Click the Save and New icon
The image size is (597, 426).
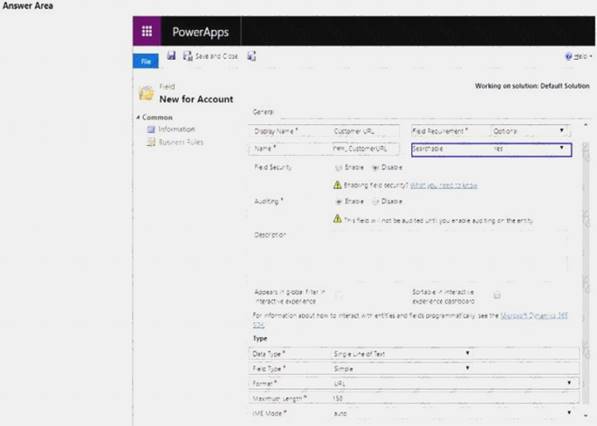point(252,56)
